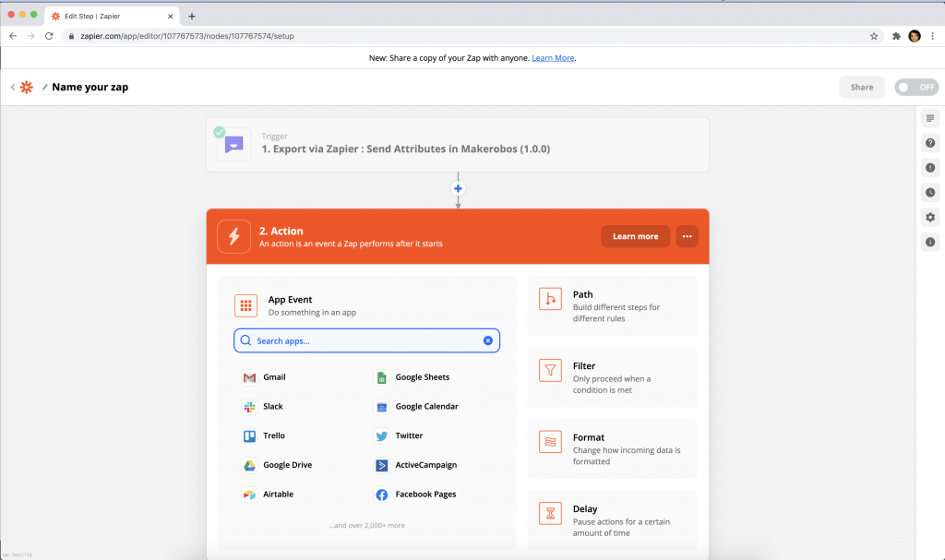Choose the Format step option

click(x=613, y=449)
